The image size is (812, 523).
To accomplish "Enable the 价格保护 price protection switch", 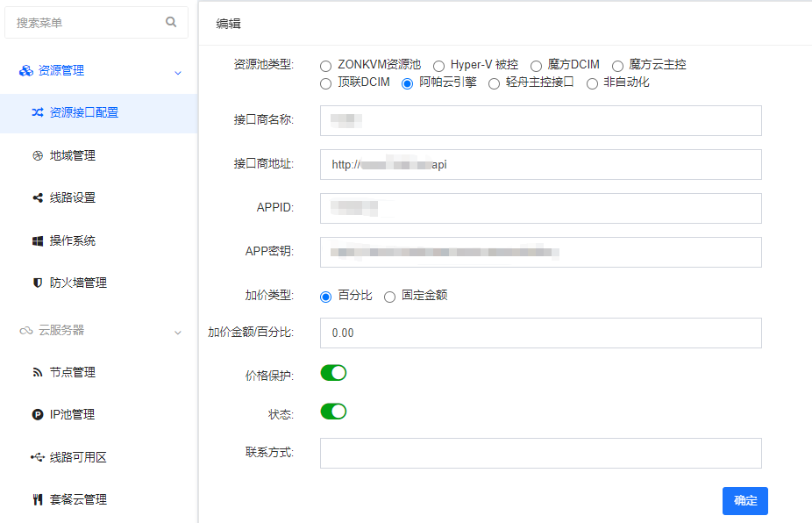I will (333, 372).
